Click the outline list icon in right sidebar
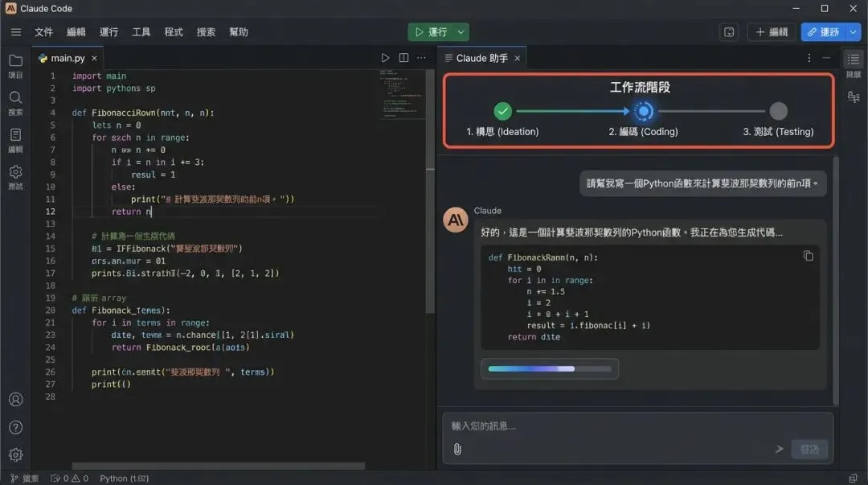 (853, 60)
